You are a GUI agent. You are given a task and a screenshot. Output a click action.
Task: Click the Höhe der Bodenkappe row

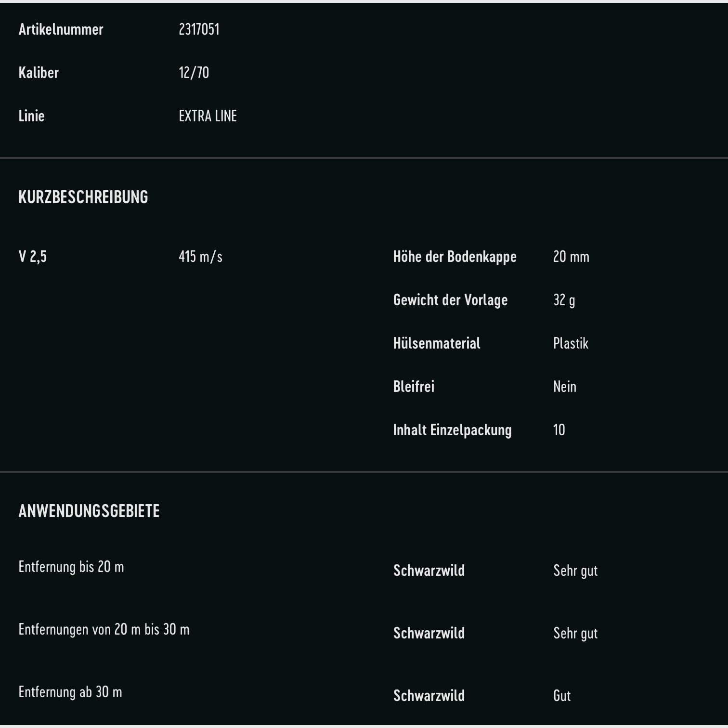(x=455, y=257)
